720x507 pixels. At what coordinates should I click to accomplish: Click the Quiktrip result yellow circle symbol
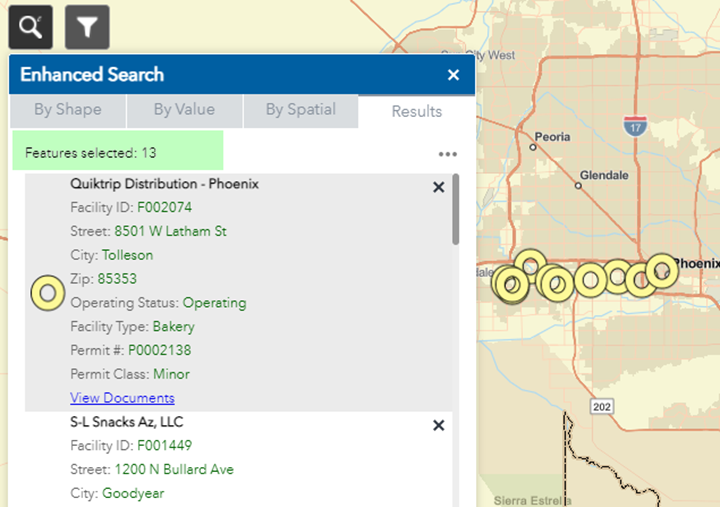click(48, 293)
